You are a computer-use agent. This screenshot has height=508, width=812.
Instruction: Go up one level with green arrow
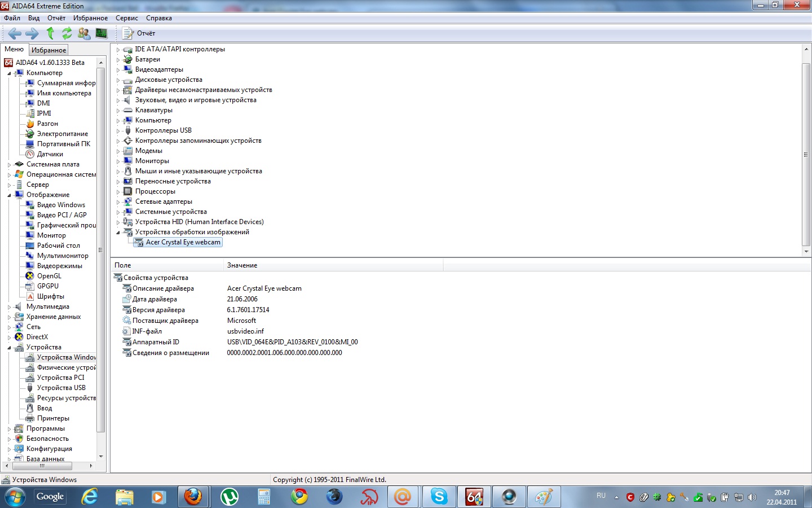tap(50, 33)
